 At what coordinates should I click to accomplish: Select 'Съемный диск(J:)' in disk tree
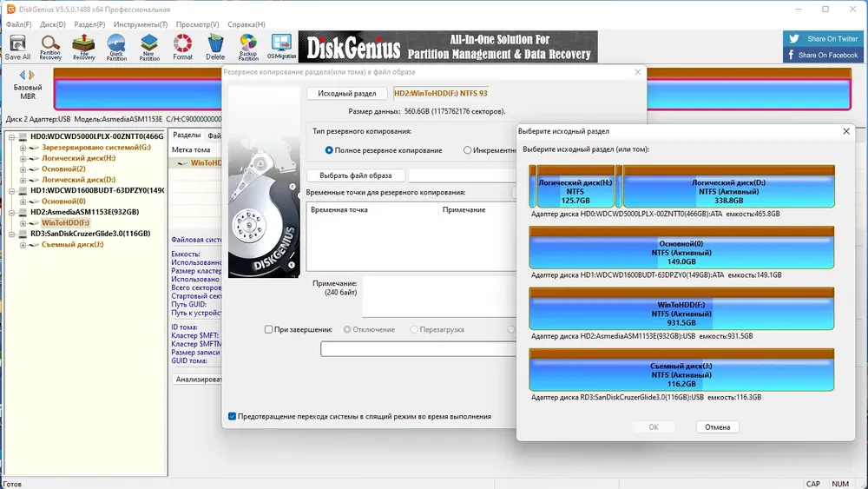point(73,244)
